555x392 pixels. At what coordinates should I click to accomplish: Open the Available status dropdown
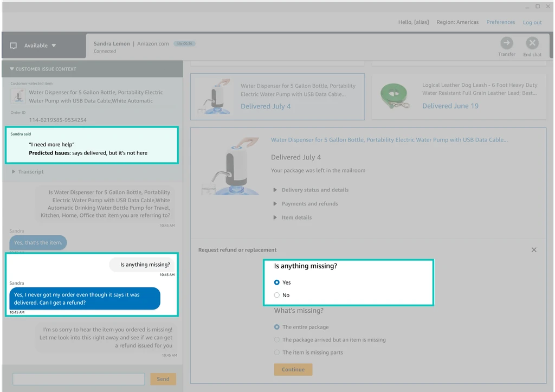(41, 46)
